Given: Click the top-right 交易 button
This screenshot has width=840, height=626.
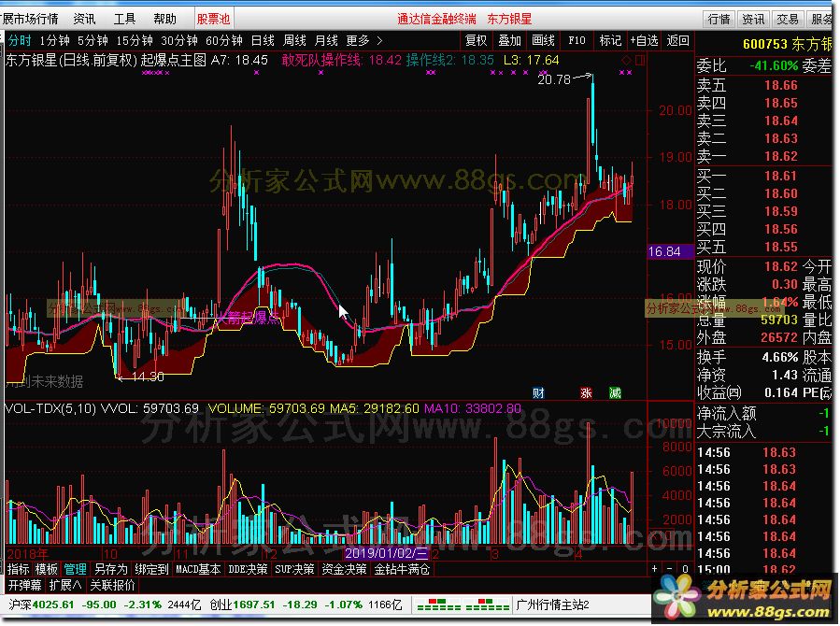Looking at the screenshot, I should pos(787,20).
